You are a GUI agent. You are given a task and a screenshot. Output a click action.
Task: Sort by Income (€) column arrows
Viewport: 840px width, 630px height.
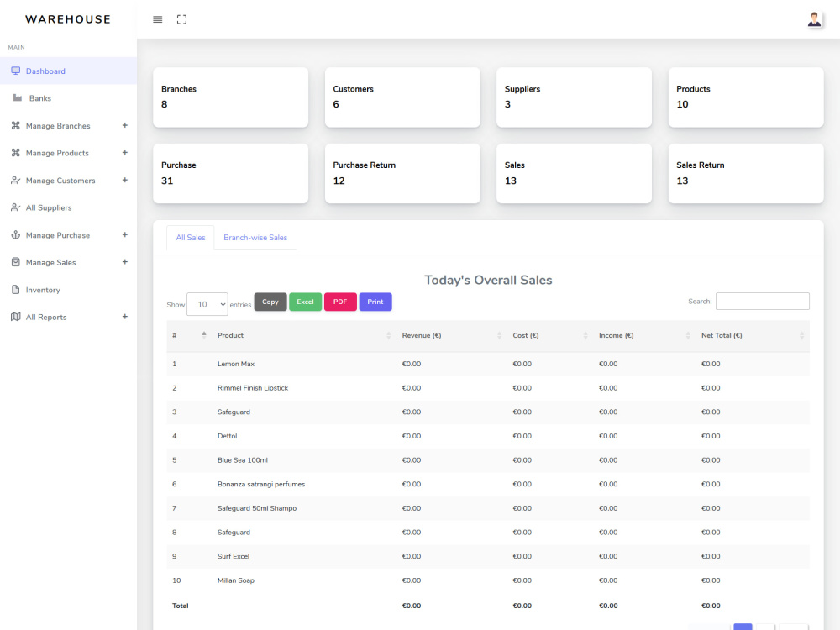[688, 335]
